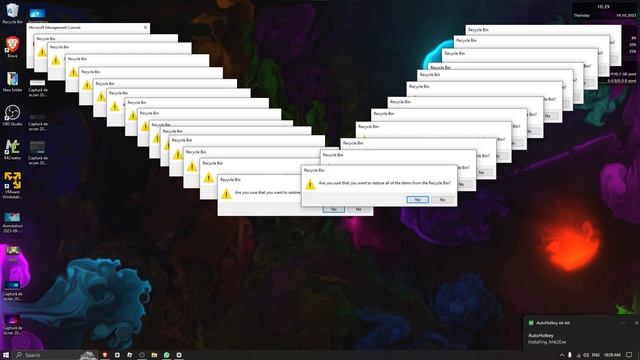The image size is (640, 360).
Task: Open the Action Center notification icon
Action: (x=629, y=355)
